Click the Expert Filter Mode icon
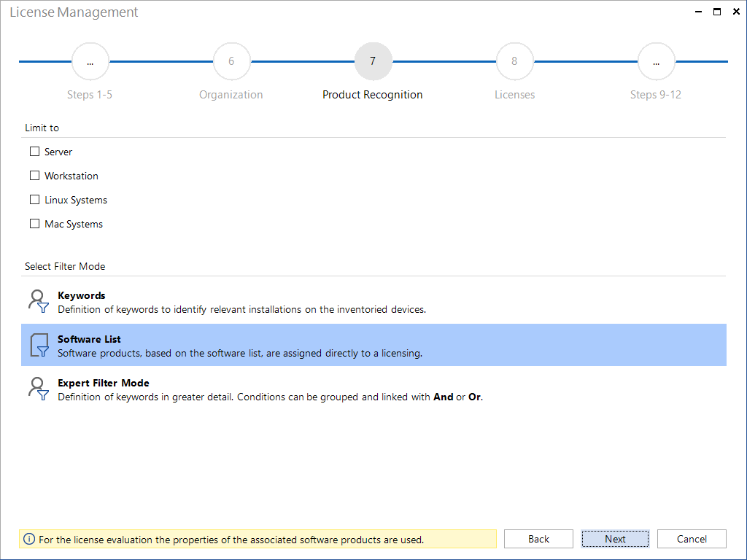Screen dimensions: 747x560 (38, 389)
